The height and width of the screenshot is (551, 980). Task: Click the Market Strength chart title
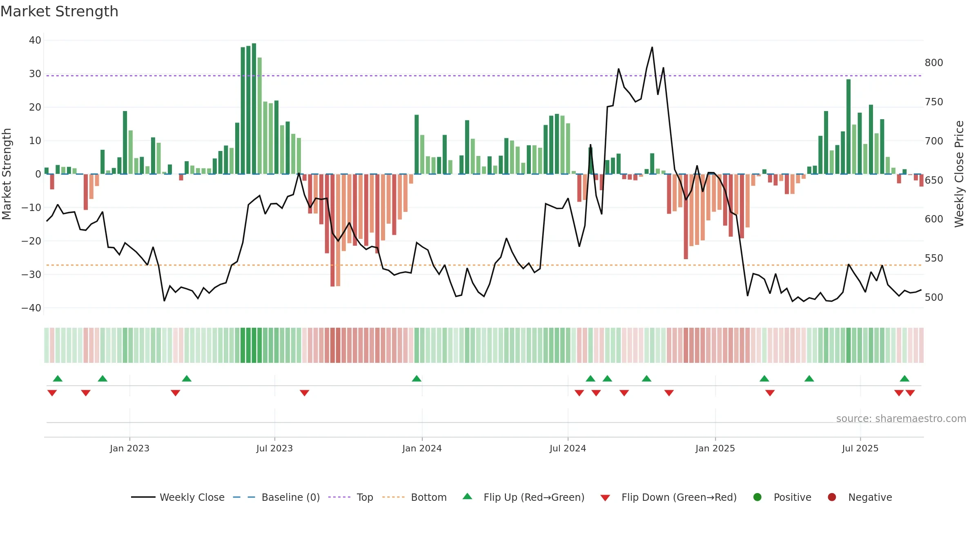59,11
